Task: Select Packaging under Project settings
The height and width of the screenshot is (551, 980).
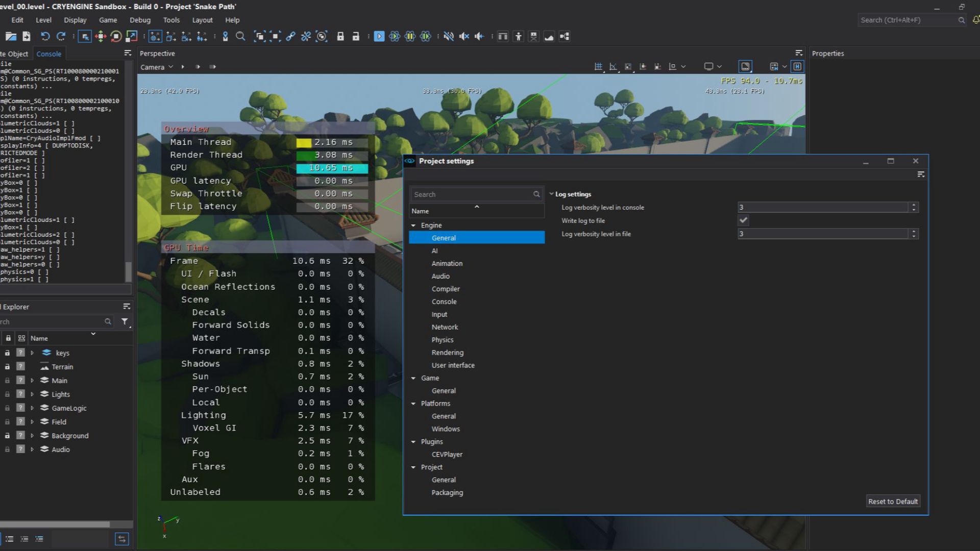Action: (447, 493)
